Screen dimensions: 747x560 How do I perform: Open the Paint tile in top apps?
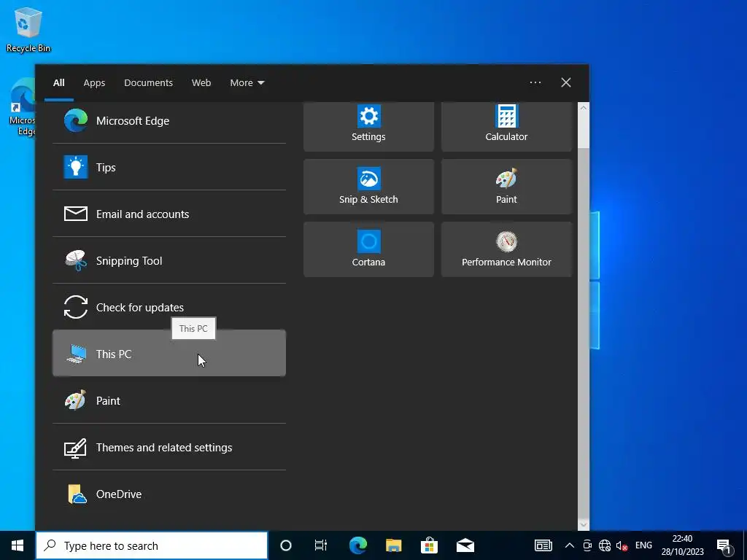click(x=506, y=187)
